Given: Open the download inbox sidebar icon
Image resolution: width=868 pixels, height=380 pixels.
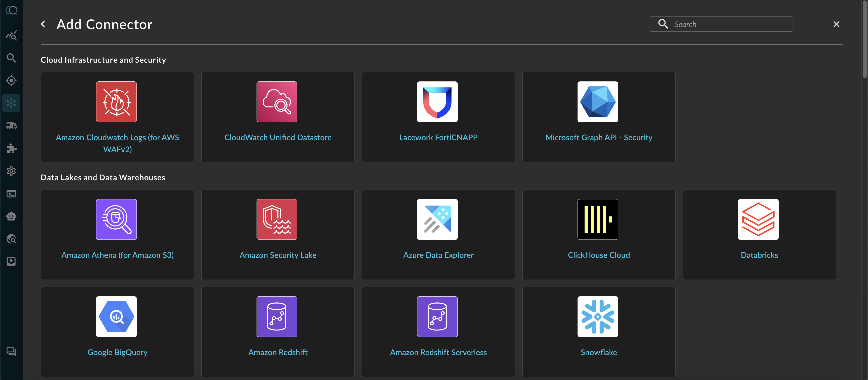Looking at the screenshot, I should pyautogui.click(x=12, y=261).
